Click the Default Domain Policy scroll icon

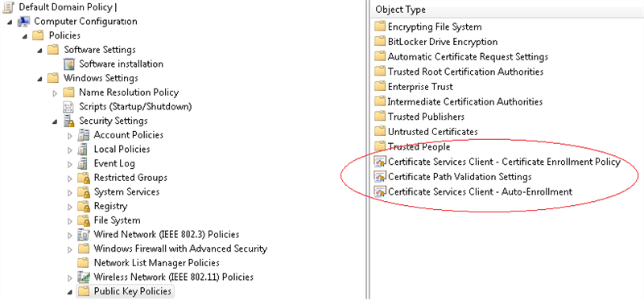pyautogui.click(x=8, y=7)
